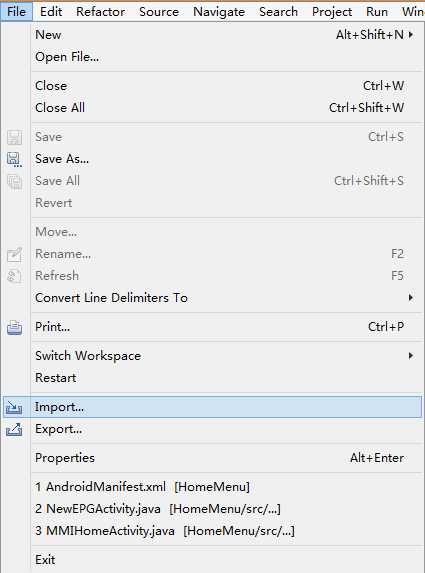The image size is (425, 573).
Task: Reopen recent file NewEPGActivity.java
Action: [x=158, y=509]
